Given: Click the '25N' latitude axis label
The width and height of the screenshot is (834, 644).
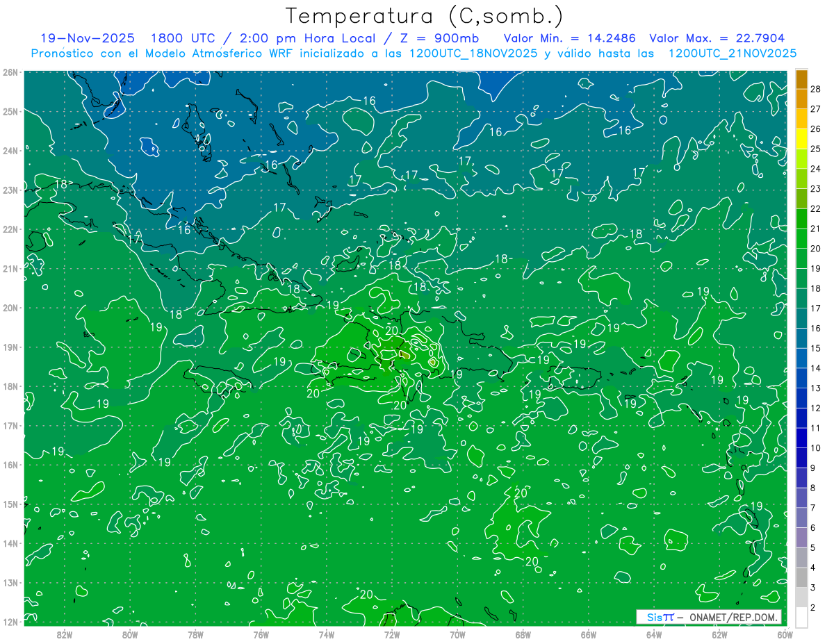Looking at the screenshot, I should [x=10, y=111].
